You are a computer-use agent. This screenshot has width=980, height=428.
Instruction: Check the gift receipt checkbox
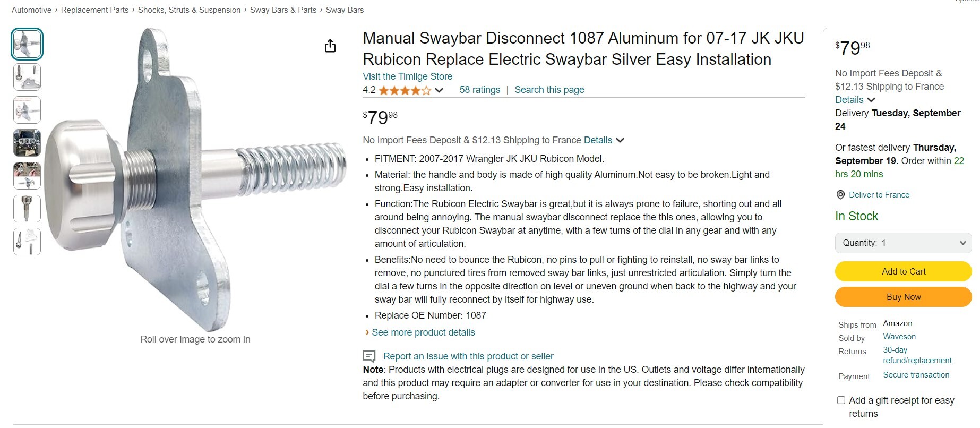coord(841,400)
